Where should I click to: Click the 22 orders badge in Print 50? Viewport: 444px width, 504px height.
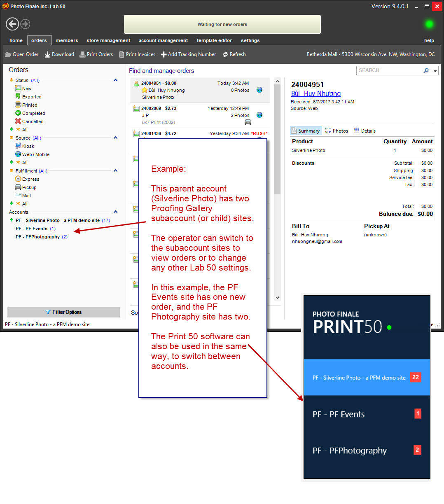click(416, 377)
